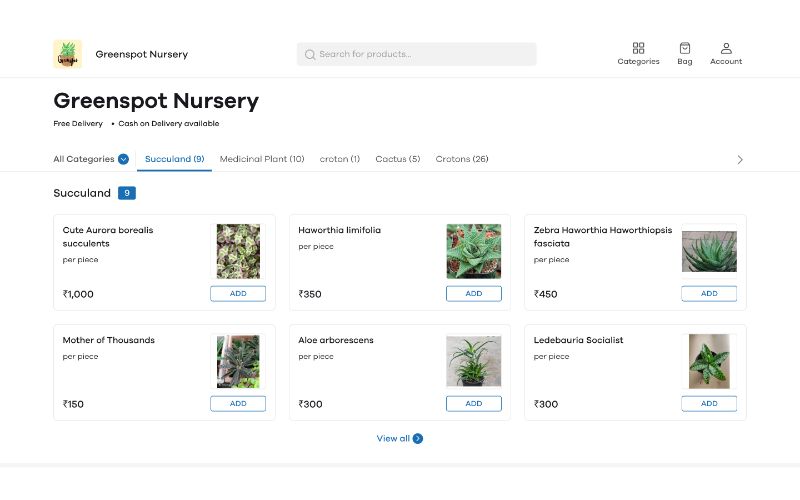Switch to the croton (1) tab
The height and width of the screenshot is (500, 800).
tap(340, 159)
